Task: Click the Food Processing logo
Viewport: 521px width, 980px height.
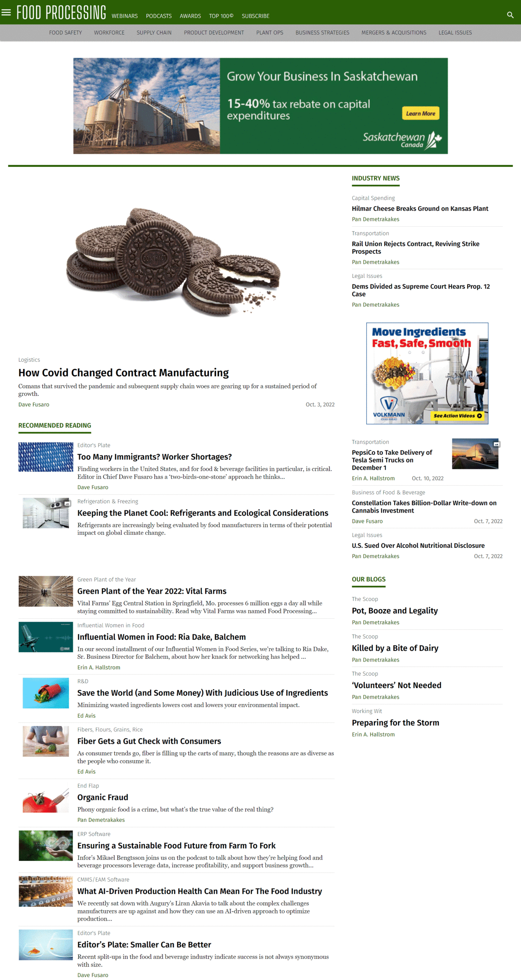Action: click(x=61, y=12)
